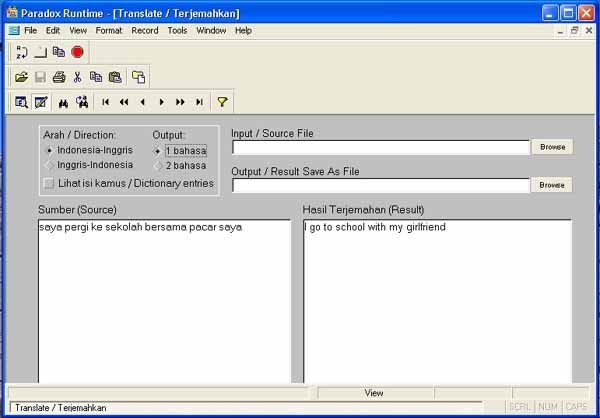Click the overlapping windows icon after paste
The image size is (600, 418).
(139, 77)
